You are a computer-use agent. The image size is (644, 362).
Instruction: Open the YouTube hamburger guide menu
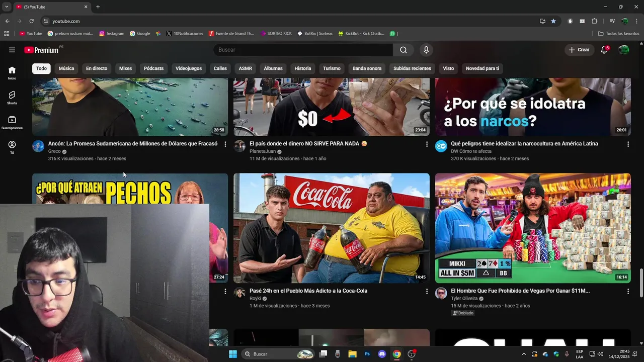point(12,50)
